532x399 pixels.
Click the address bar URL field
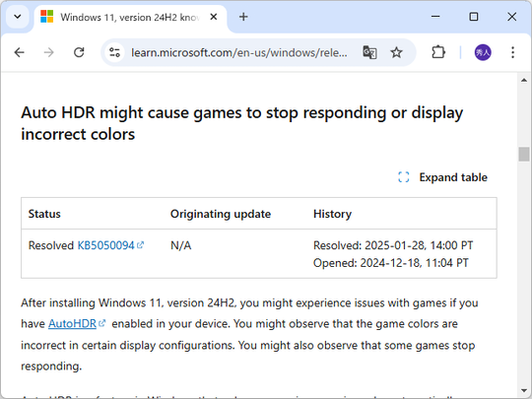pyautogui.click(x=239, y=52)
